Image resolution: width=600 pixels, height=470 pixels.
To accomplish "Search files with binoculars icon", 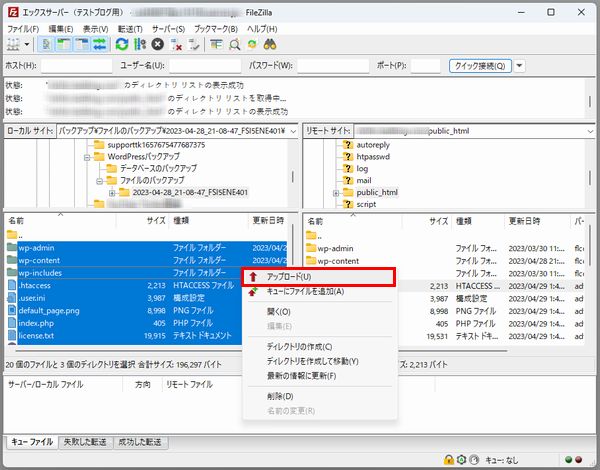I will pos(270,45).
